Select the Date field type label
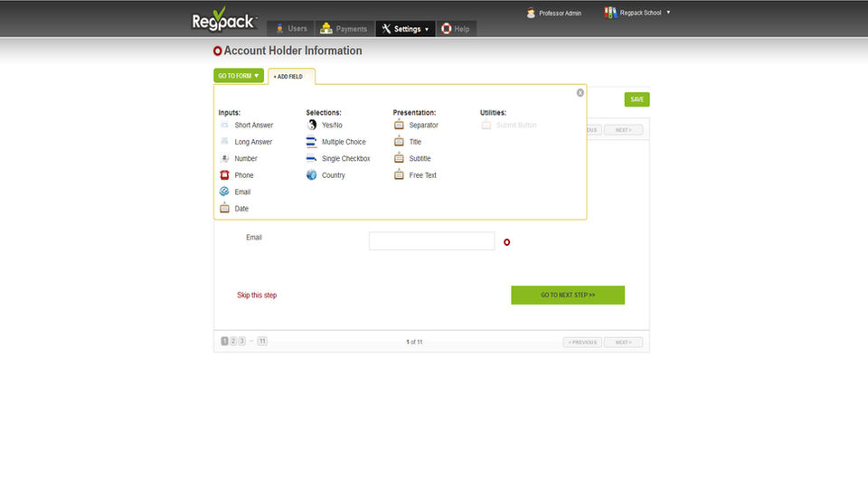The image size is (868, 487). [241, 209]
